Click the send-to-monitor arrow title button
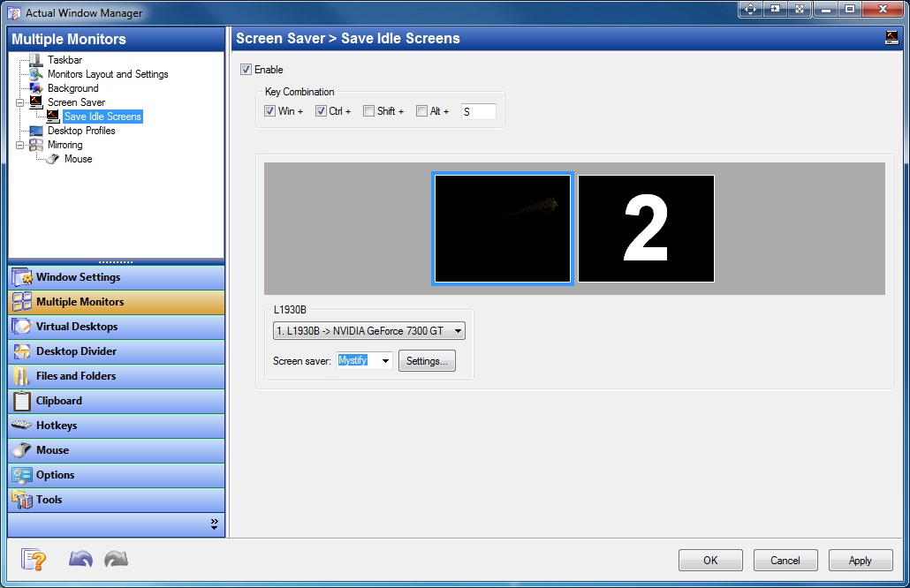Image resolution: width=910 pixels, height=588 pixels. pyautogui.click(x=775, y=9)
